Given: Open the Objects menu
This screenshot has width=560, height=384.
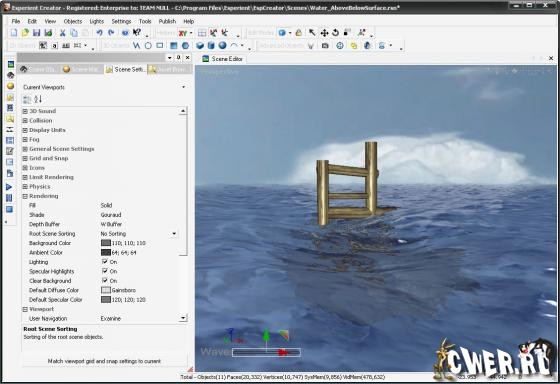Looking at the screenshot, I should click(x=72, y=21).
